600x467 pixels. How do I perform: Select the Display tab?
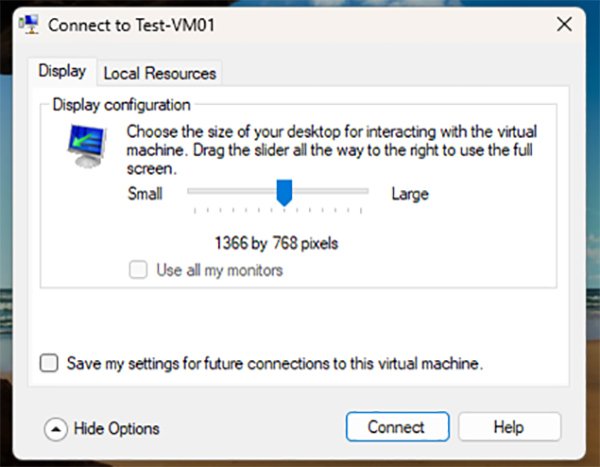62,72
